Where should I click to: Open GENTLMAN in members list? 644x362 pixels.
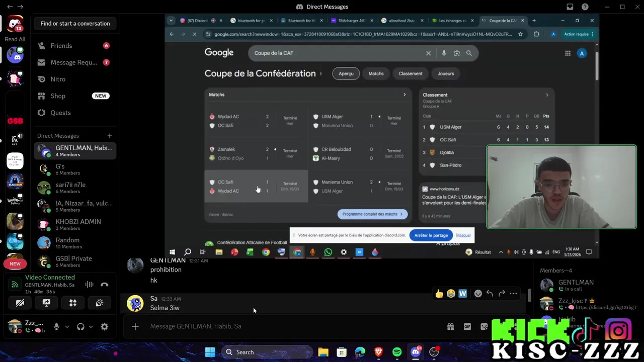[x=586, y=285]
